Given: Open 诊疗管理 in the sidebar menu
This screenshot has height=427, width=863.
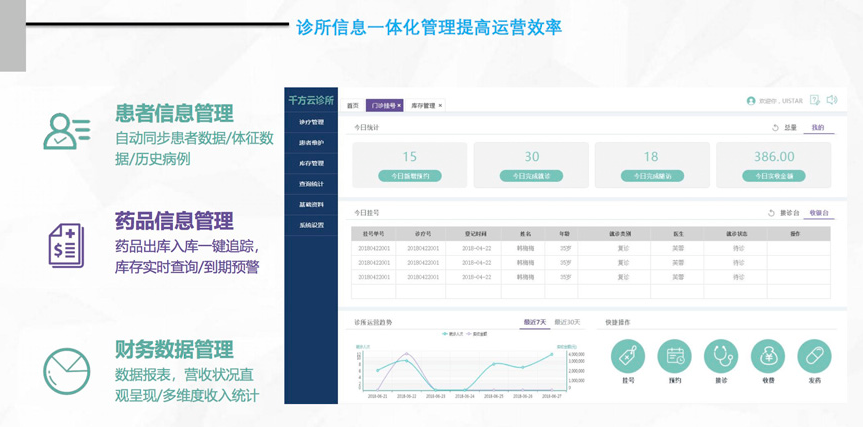Looking at the screenshot, I should 311,122.
